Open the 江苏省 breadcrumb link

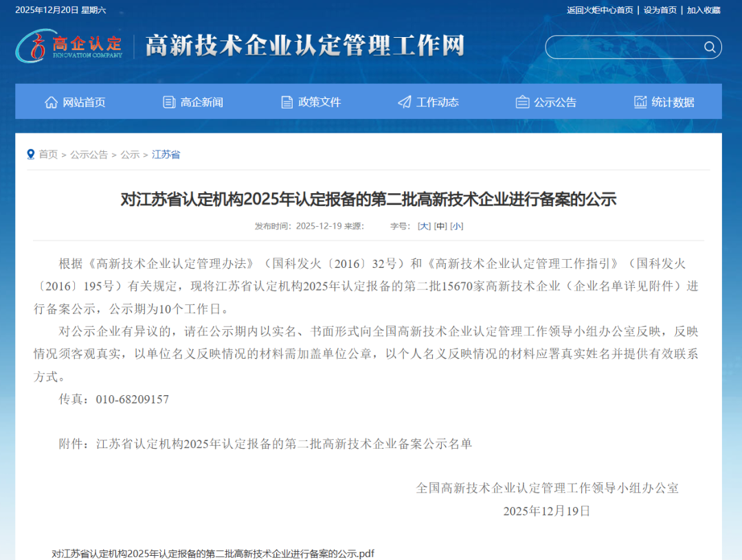point(165,154)
